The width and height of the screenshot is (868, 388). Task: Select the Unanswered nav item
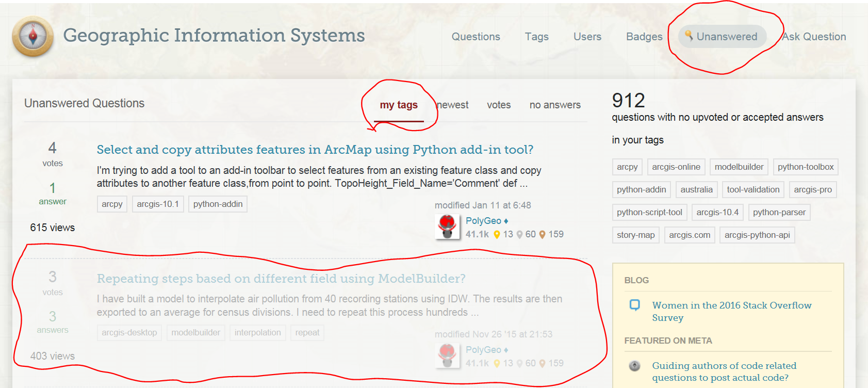pyautogui.click(x=722, y=37)
